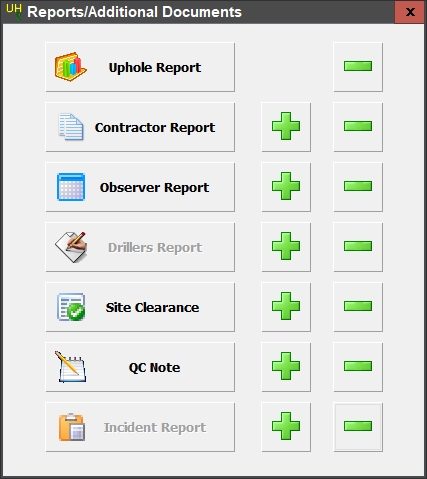Remove the Uphole Report with minus icon
This screenshot has height=479, width=427.
(358, 67)
